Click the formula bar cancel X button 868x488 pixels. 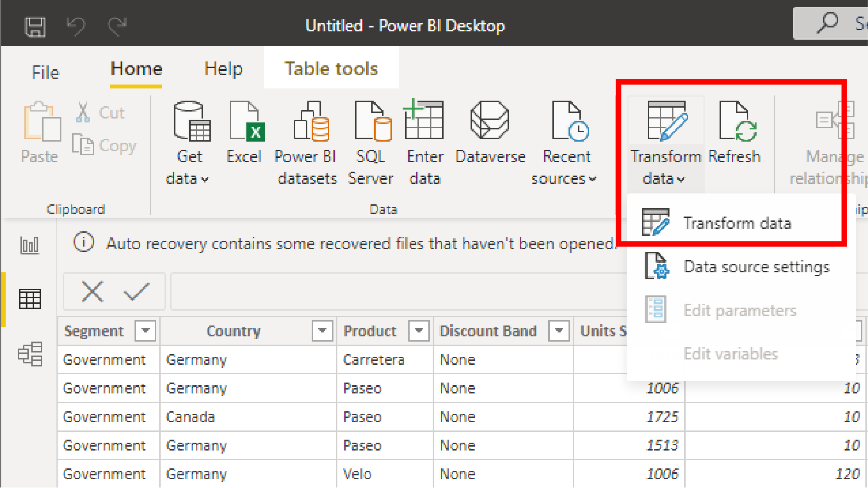[92, 292]
